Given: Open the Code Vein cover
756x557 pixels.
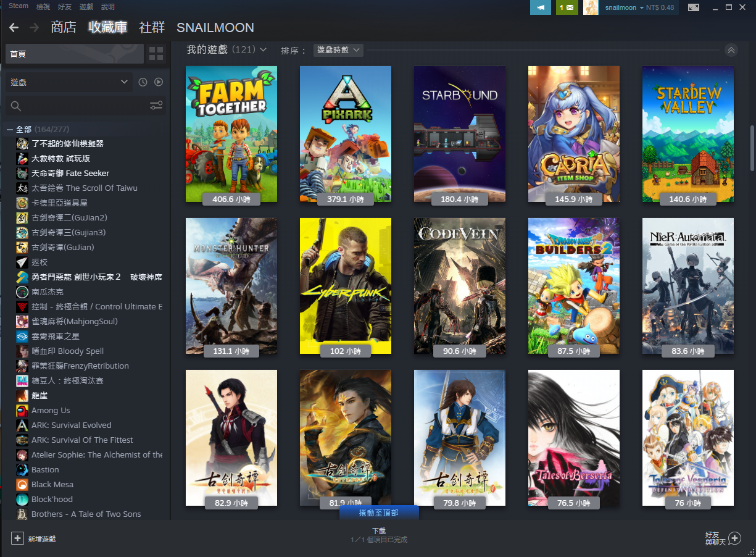Looking at the screenshot, I should (x=460, y=286).
